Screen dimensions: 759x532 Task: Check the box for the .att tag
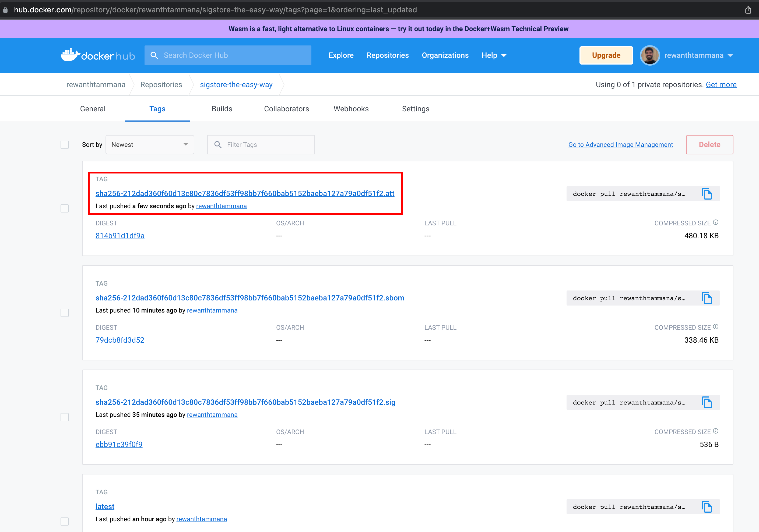click(65, 208)
